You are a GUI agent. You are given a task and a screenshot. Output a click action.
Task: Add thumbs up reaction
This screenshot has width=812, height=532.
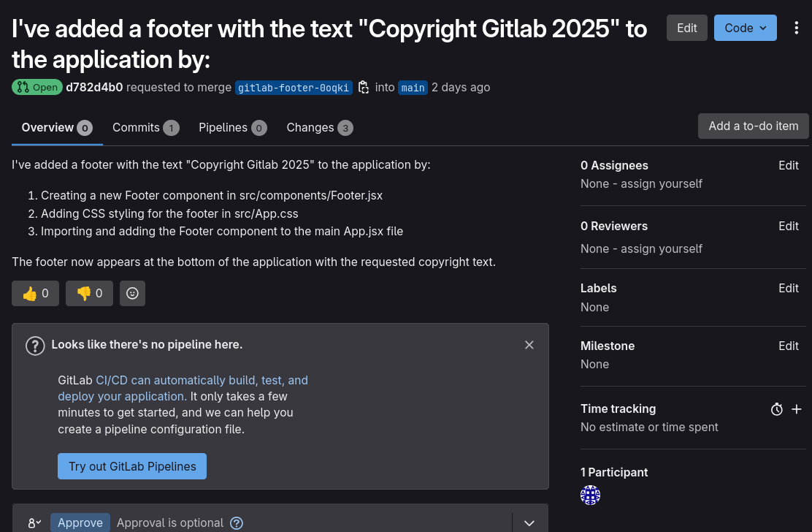(x=35, y=293)
